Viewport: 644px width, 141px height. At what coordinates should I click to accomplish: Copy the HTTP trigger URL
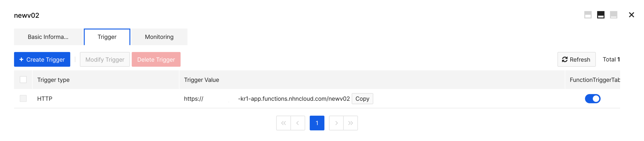click(362, 99)
